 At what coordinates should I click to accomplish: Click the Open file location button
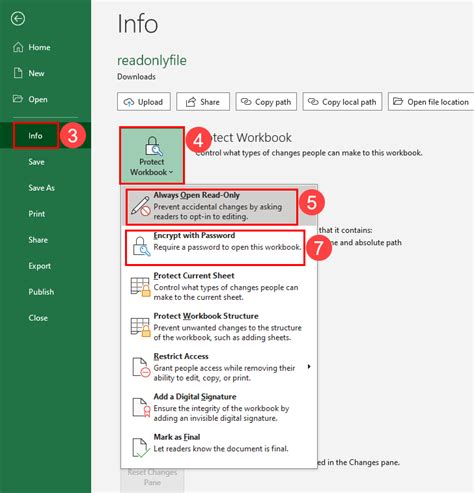431,102
